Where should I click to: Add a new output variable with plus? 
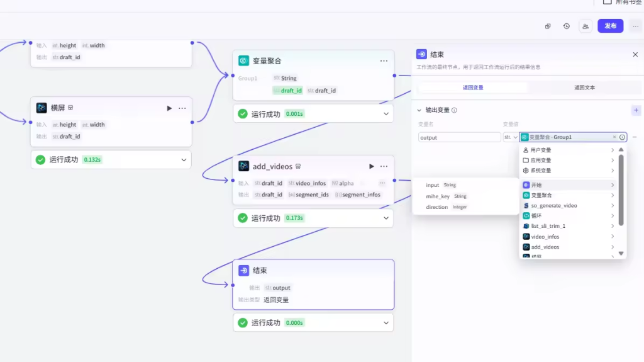(x=635, y=110)
